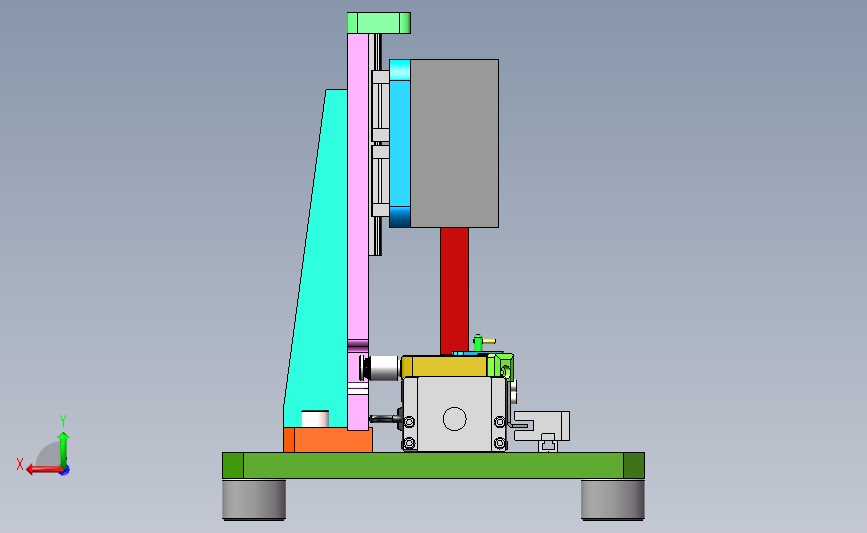Image resolution: width=867 pixels, height=533 pixels.
Task: Select the right gray support foot
Action: click(613, 499)
